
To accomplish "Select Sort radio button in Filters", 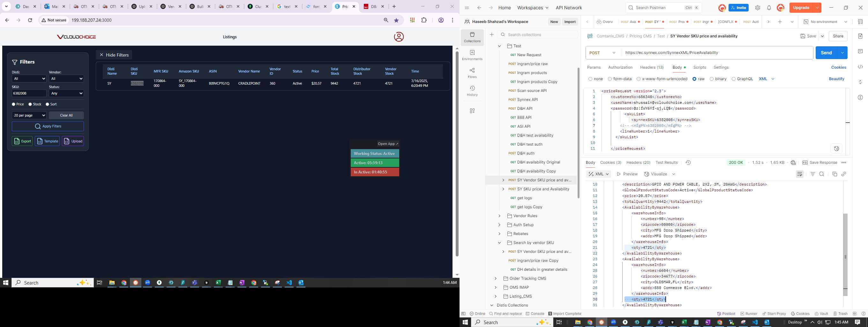I will [47, 104].
